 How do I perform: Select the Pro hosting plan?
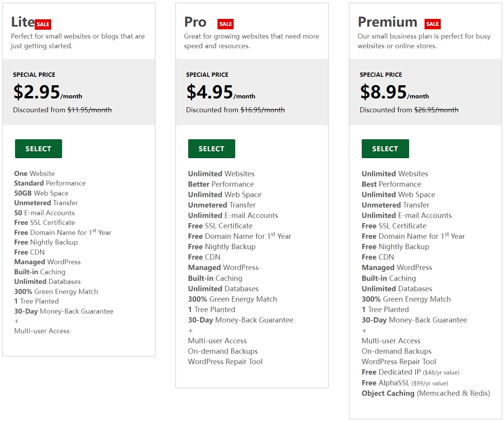click(x=212, y=149)
